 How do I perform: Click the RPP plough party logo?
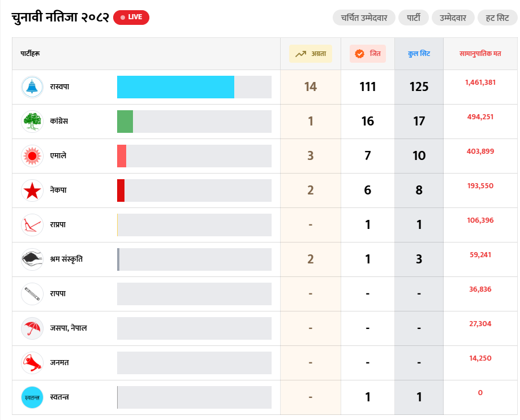(32, 225)
